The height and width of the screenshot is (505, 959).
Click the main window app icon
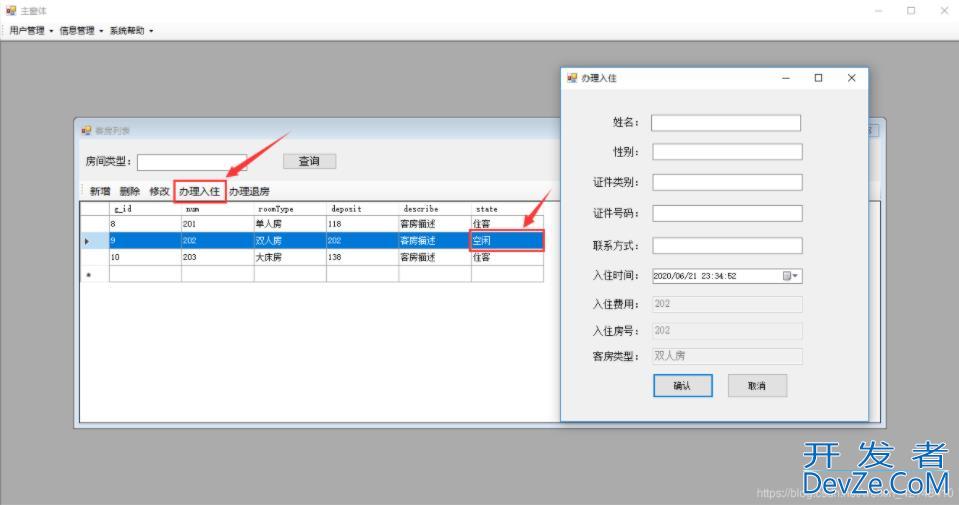pos(11,10)
